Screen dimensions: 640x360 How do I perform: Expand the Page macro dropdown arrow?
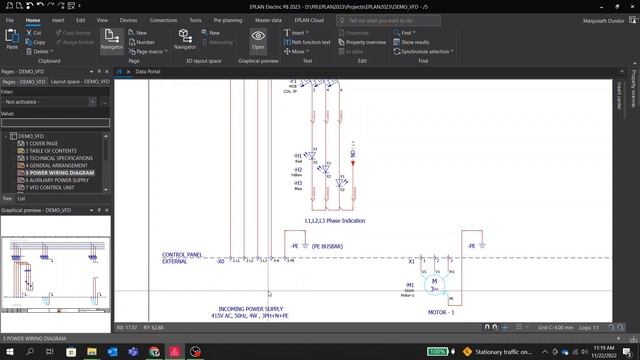tap(166, 51)
